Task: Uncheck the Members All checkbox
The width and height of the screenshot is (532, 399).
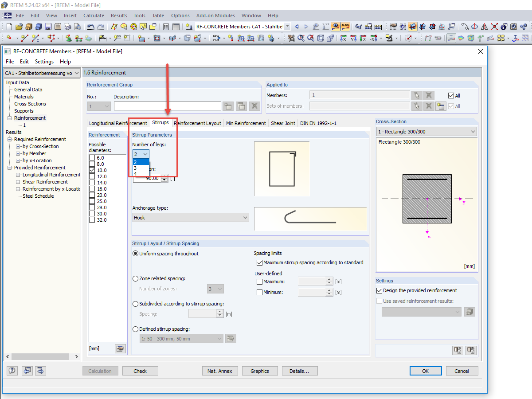Action: (451, 95)
